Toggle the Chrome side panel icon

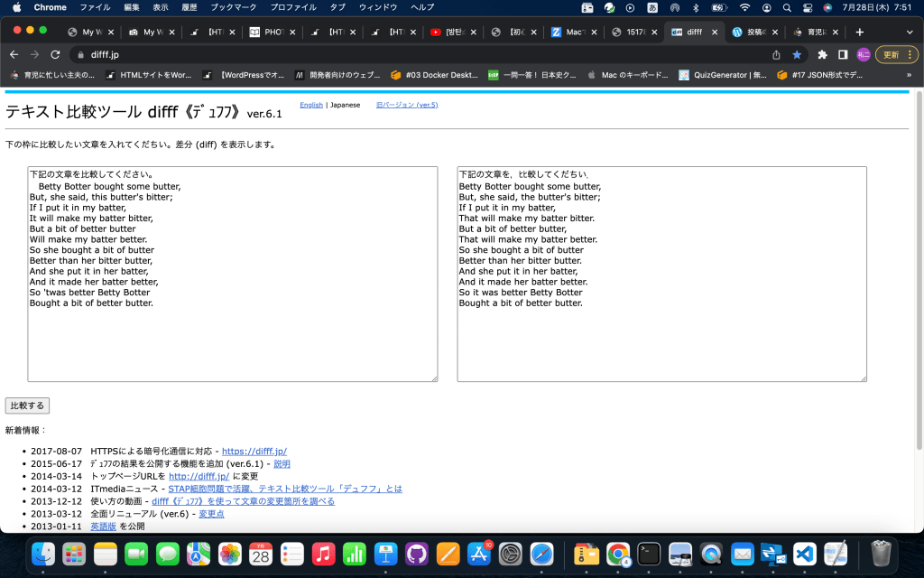click(x=843, y=54)
